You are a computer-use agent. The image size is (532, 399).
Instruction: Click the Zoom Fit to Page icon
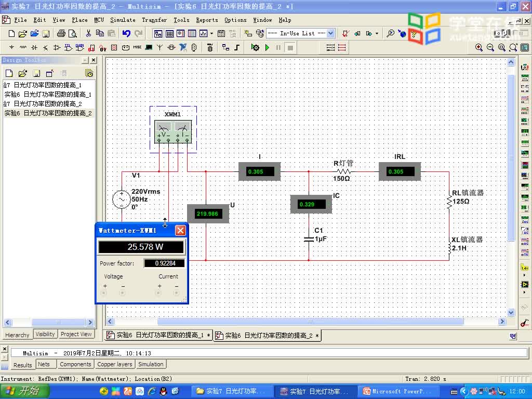[x=513, y=47]
